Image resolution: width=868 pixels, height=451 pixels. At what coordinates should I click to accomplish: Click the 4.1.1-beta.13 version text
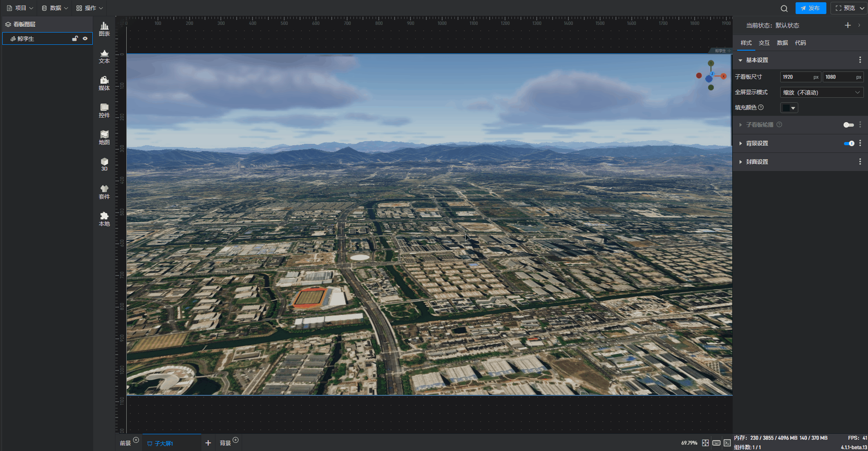coord(854,447)
